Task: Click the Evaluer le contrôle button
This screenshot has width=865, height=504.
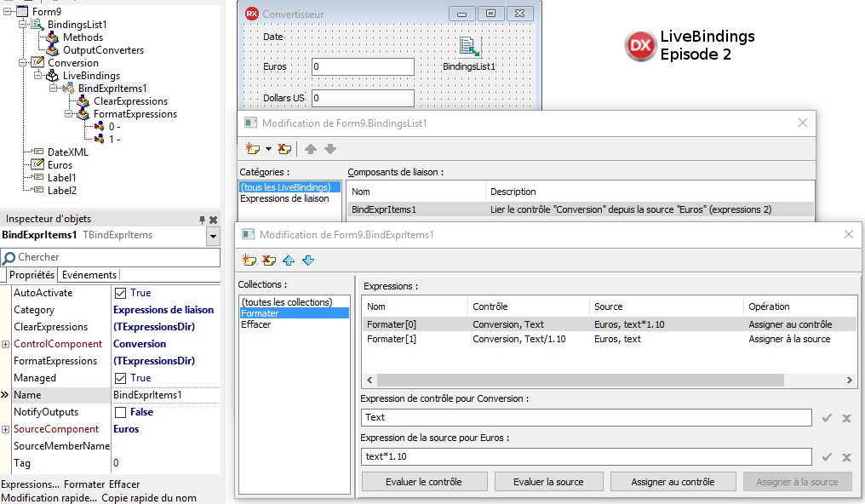Action: pyautogui.click(x=423, y=482)
